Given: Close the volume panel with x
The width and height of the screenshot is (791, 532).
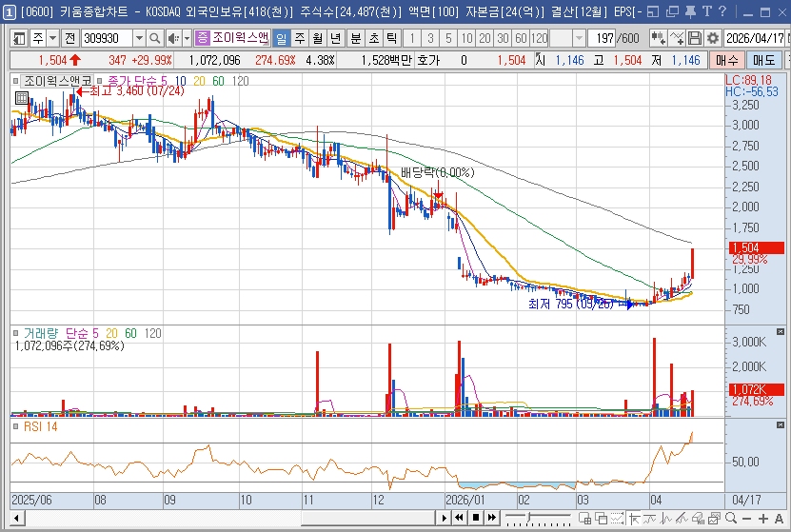Looking at the screenshot, I should pyautogui.click(x=781, y=332).
